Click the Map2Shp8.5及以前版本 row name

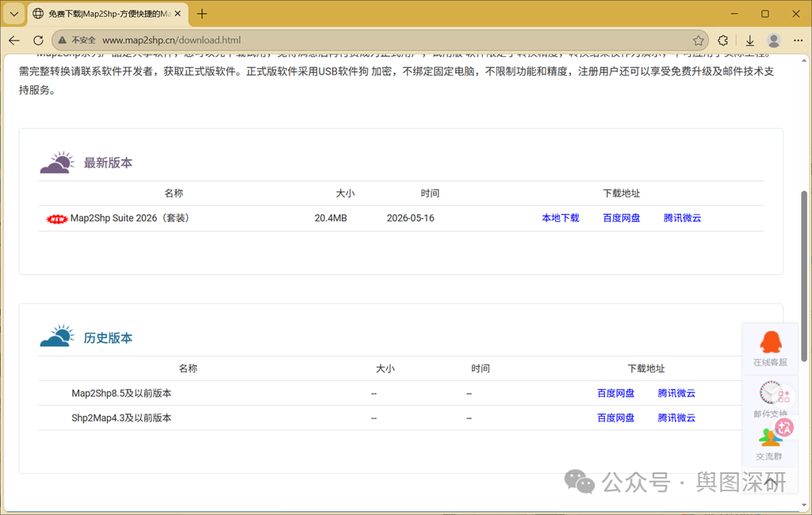121,393
